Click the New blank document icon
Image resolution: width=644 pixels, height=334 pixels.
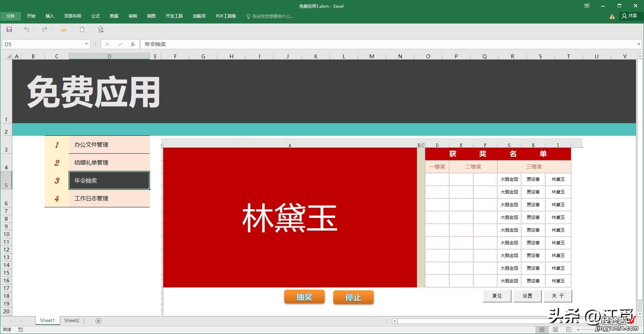pyautogui.click(x=82, y=29)
